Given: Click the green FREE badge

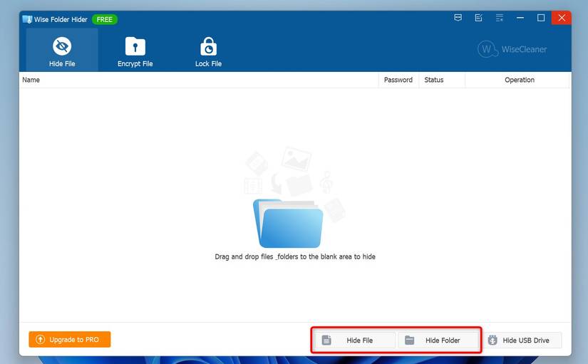Looking at the screenshot, I should (105, 19).
